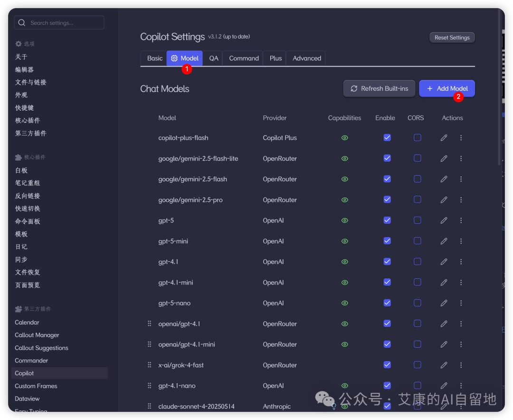Open more actions for google/gemini-2.5-flash-lite
This screenshot has height=420, width=513.
tap(461, 158)
